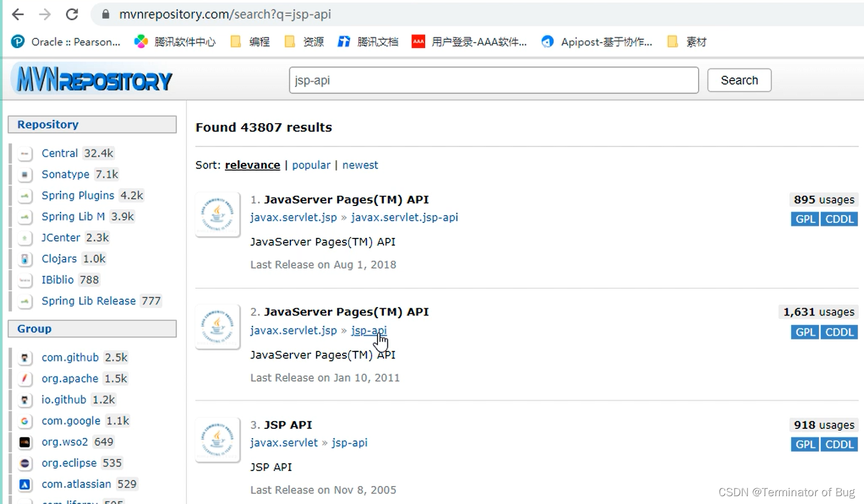864x504 pixels.
Task: Open the 资源 bookmark folder
Action: 304,41
